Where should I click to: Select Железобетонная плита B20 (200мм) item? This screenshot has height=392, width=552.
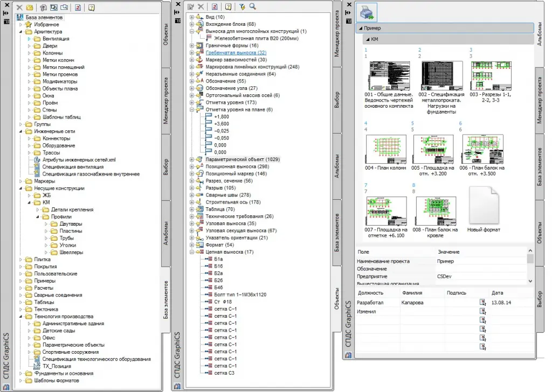pyautogui.click(x=256, y=38)
